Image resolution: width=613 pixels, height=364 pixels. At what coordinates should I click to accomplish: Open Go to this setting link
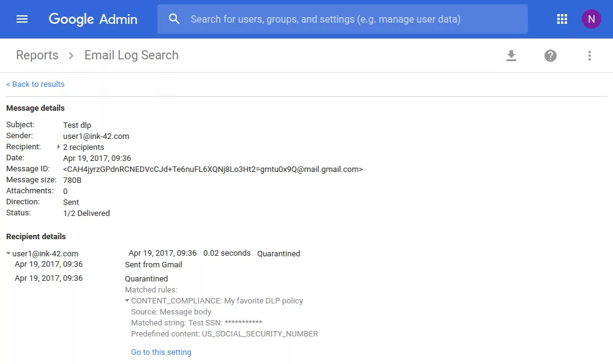coord(161,352)
